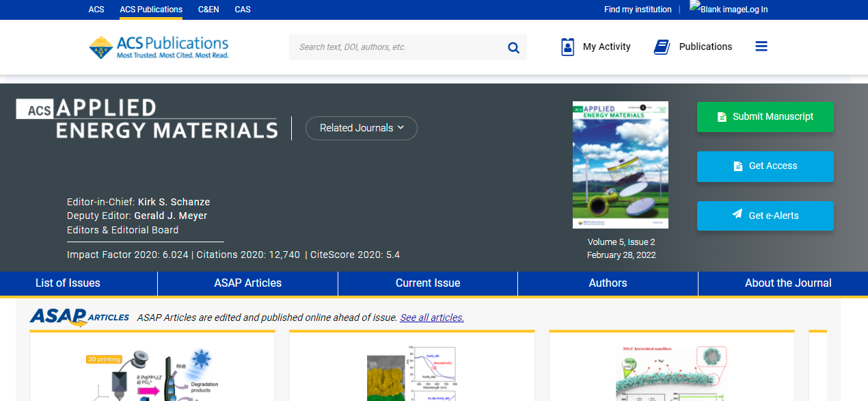Click the Find my institution link
The width and height of the screenshot is (868, 401).
coord(638,10)
